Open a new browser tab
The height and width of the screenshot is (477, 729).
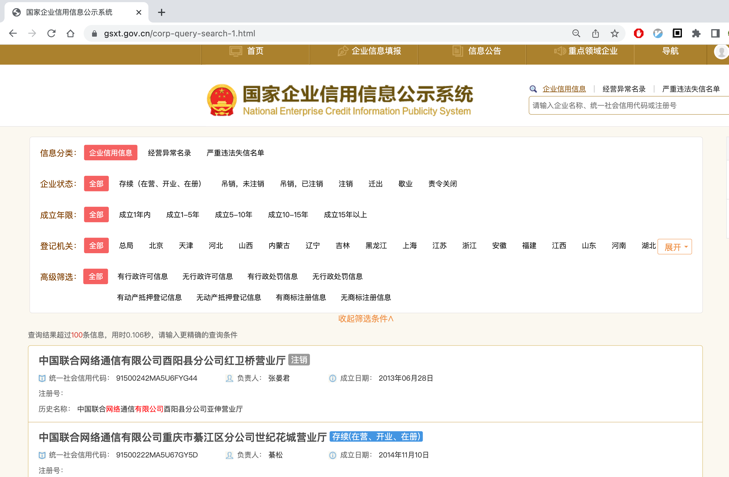point(161,13)
